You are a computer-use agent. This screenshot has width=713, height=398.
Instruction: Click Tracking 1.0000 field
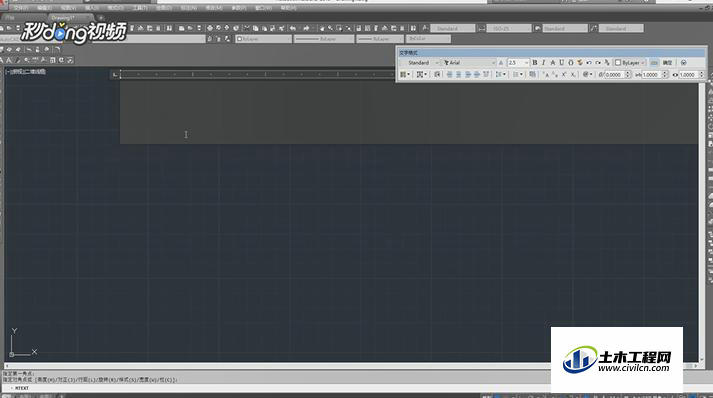[x=652, y=75]
